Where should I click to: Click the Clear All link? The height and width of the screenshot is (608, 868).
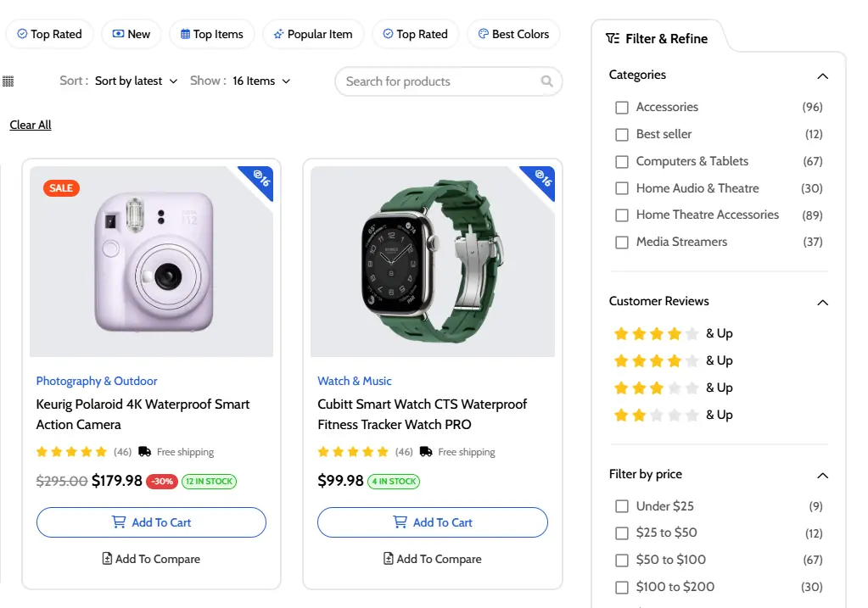[31, 125]
